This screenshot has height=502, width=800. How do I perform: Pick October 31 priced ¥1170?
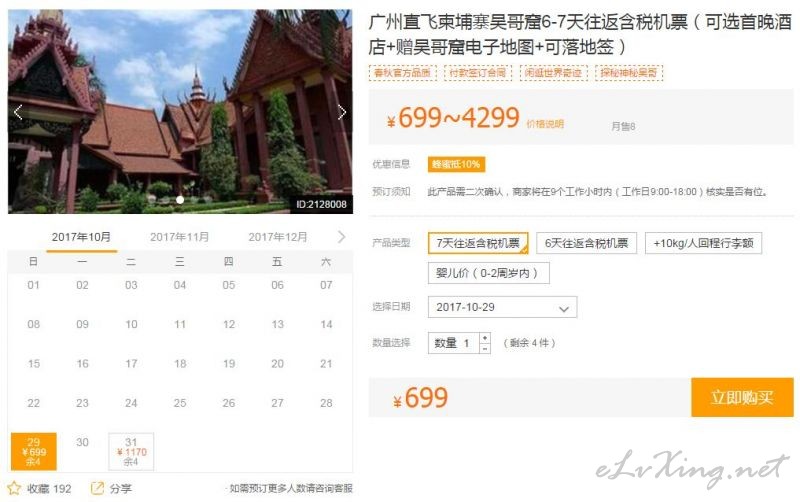point(131,451)
